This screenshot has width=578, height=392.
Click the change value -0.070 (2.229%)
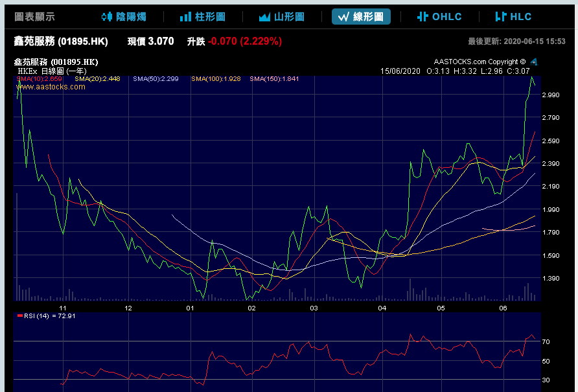(245, 41)
